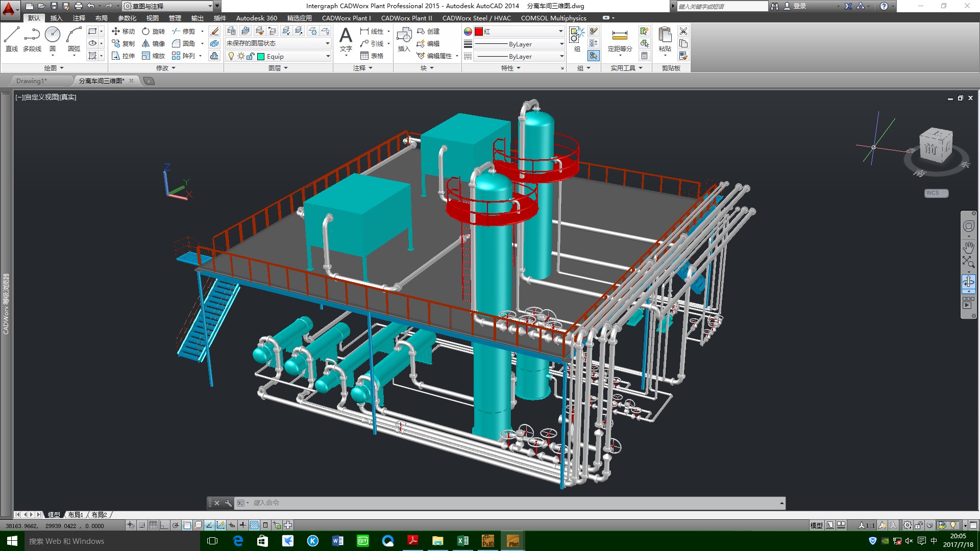Toggle grid display in status bar

pos(153,525)
